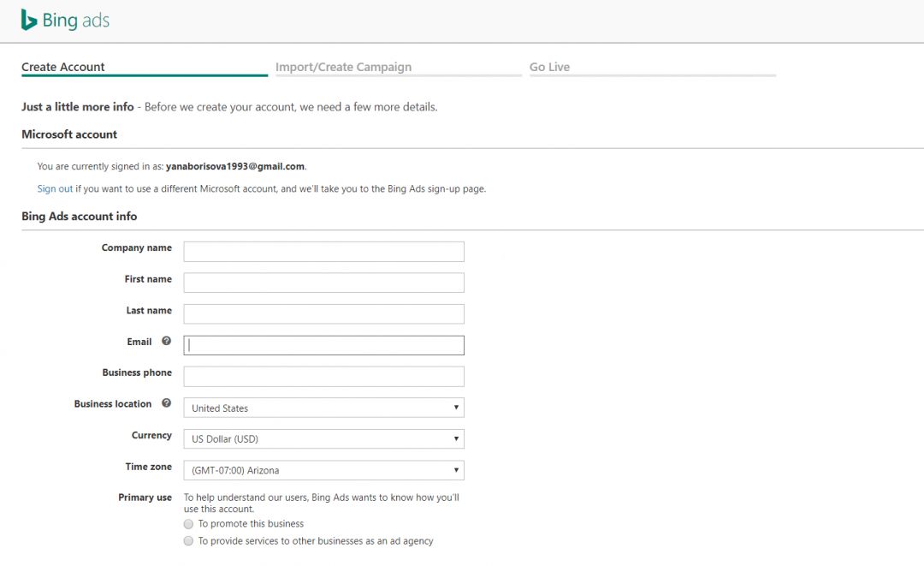Click the Last name text box
The height and width of the screenshot is (566, 924).
(323, 314)
